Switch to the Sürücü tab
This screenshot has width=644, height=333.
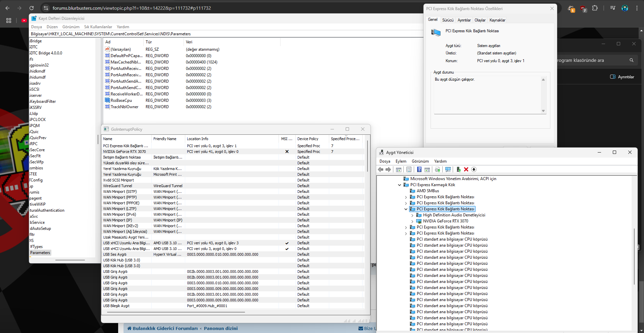click(448, 20)
